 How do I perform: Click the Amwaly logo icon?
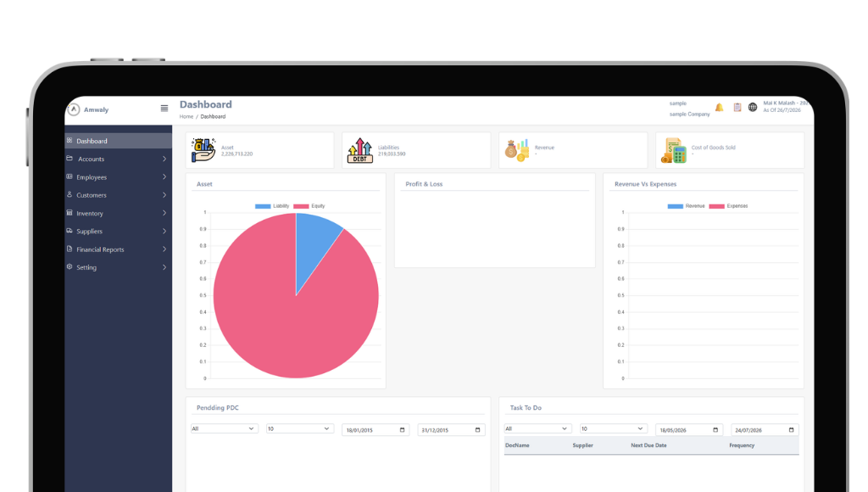[74, 109]
